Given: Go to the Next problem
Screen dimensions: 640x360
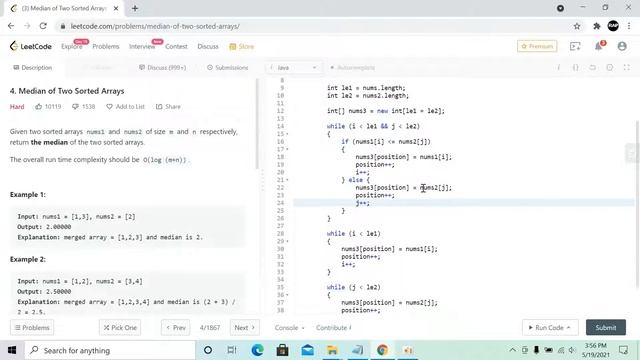Looking at the screenshot, I should coord(244,328).
